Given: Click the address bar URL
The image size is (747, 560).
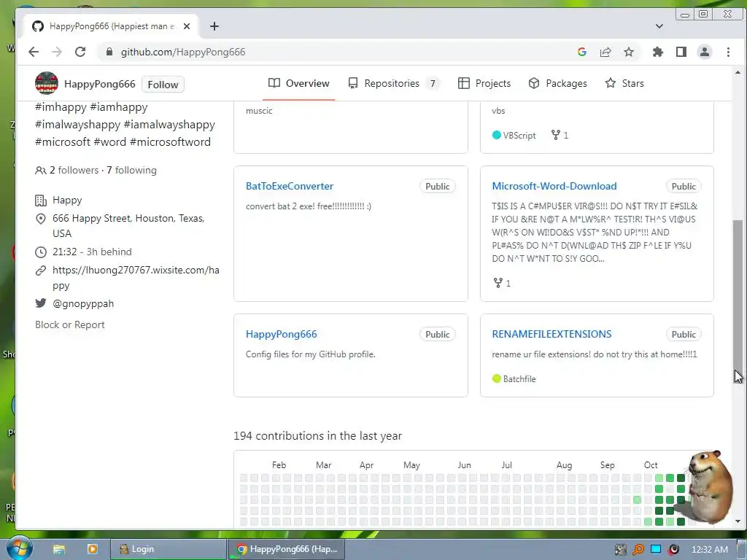Looking at the screenshot, I should tap(183, 52).
